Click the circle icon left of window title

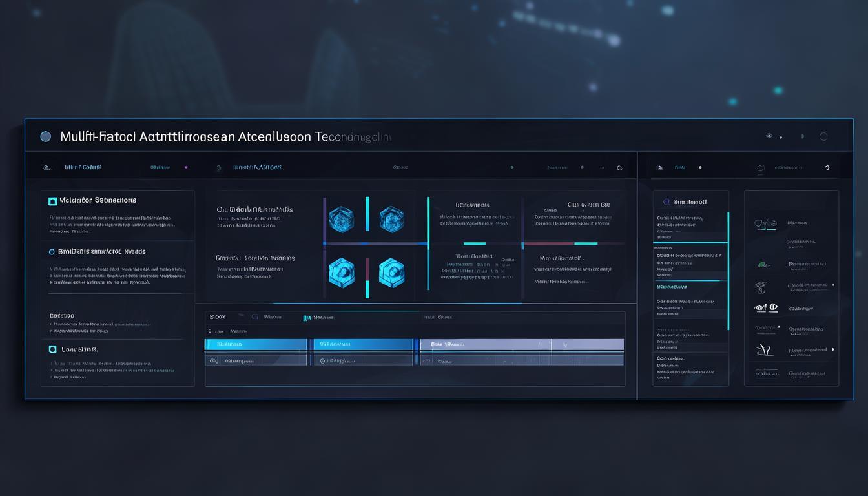tap(45, 136)
